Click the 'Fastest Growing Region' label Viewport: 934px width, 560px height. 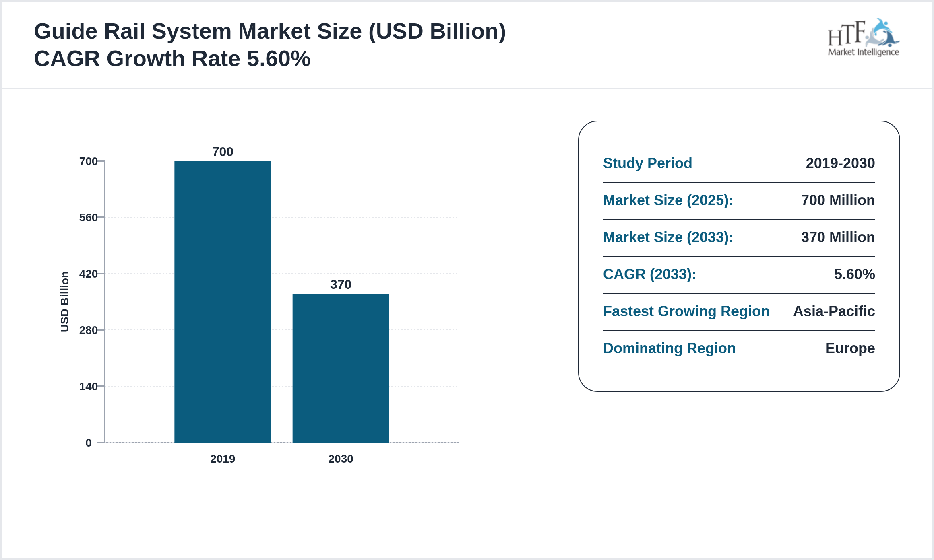[x=686, y=311]
